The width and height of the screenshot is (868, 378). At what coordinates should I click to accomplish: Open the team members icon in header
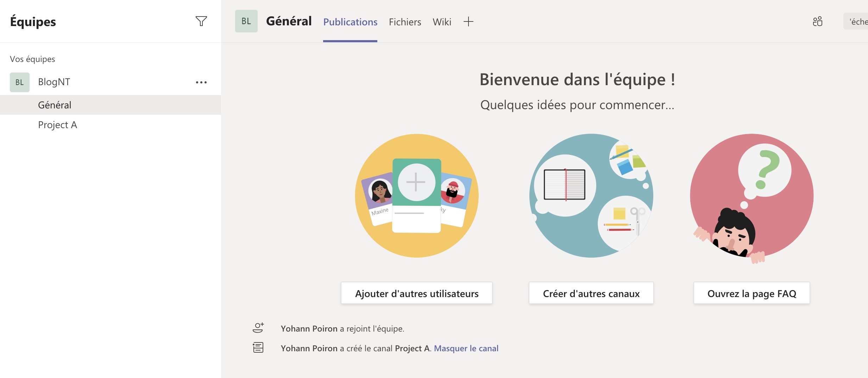pos(817,21)
